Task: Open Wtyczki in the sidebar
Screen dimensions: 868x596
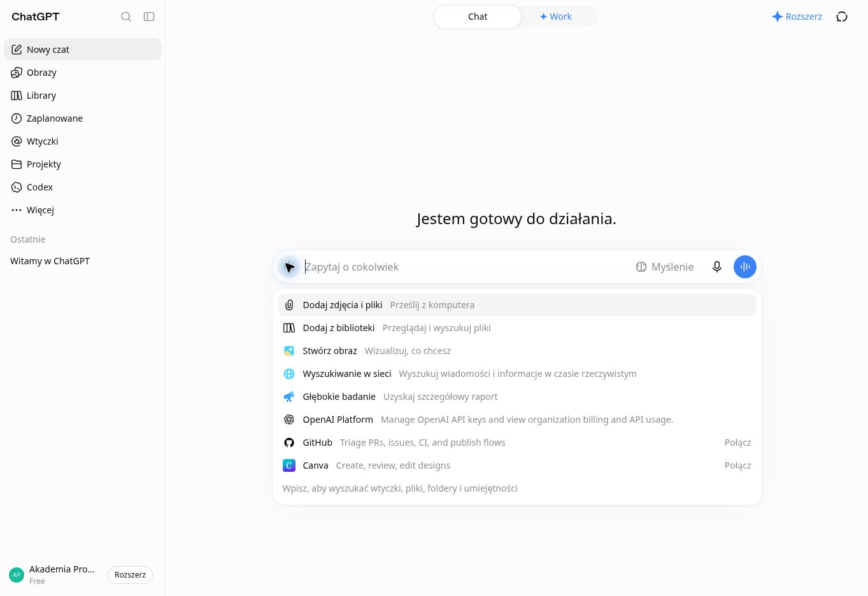Action: point(83,141)
